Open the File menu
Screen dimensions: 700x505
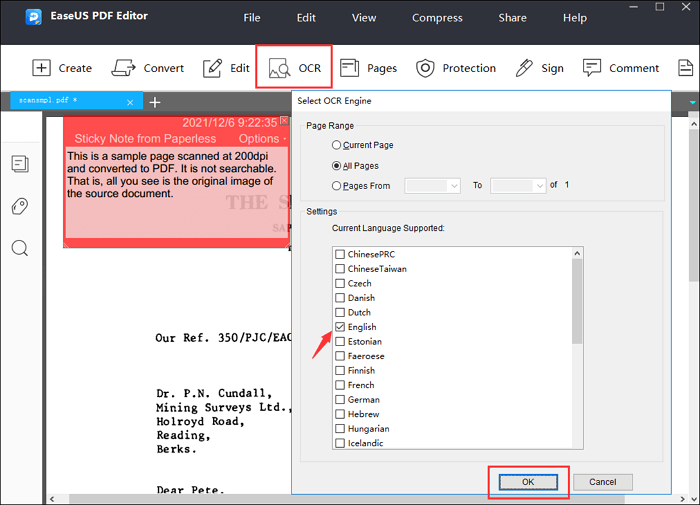[252, 18]
